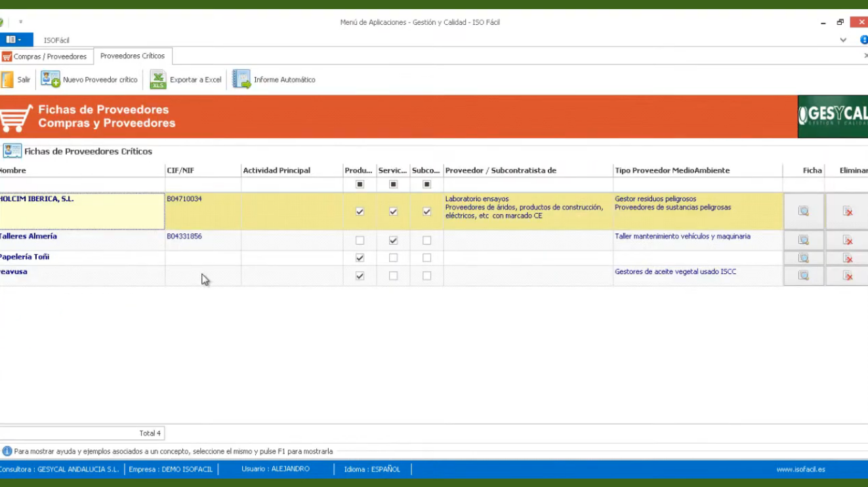This screenshot has height=487, width=868.
Task: Sort by the Actividad Principal column header
Action: (x=292, y=170)
